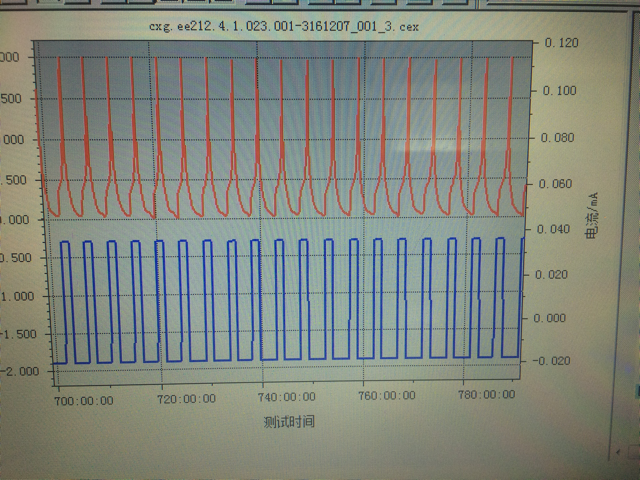Click the 0.060 right-axis tick label
This screenshot has width=640, height=480.
555,184
